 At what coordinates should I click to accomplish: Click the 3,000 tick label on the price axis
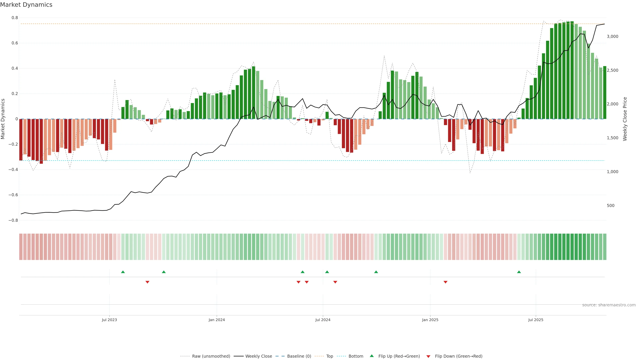(612, 37)
